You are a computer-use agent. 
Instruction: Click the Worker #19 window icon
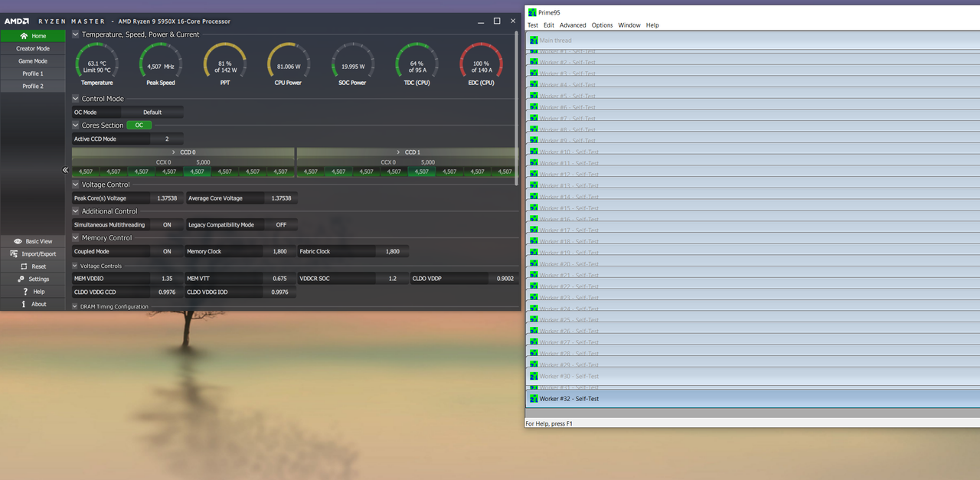(534, 253)
